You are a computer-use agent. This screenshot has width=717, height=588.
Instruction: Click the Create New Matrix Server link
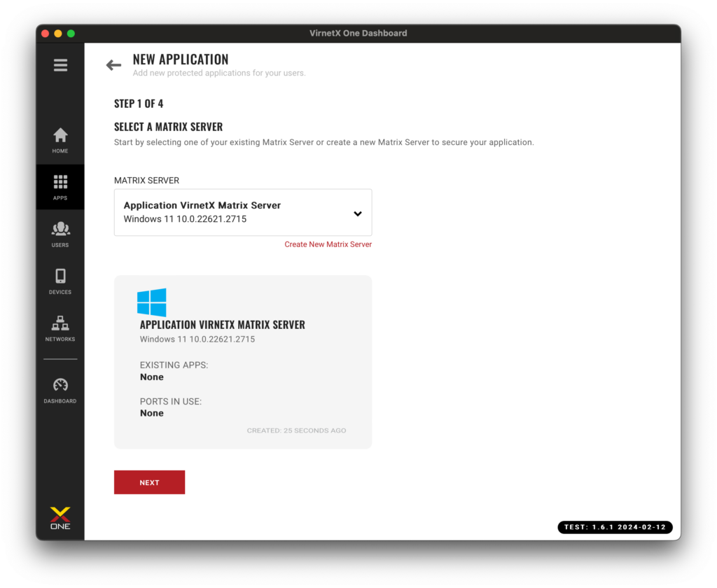pyautogui.click(x=328, y=244)
